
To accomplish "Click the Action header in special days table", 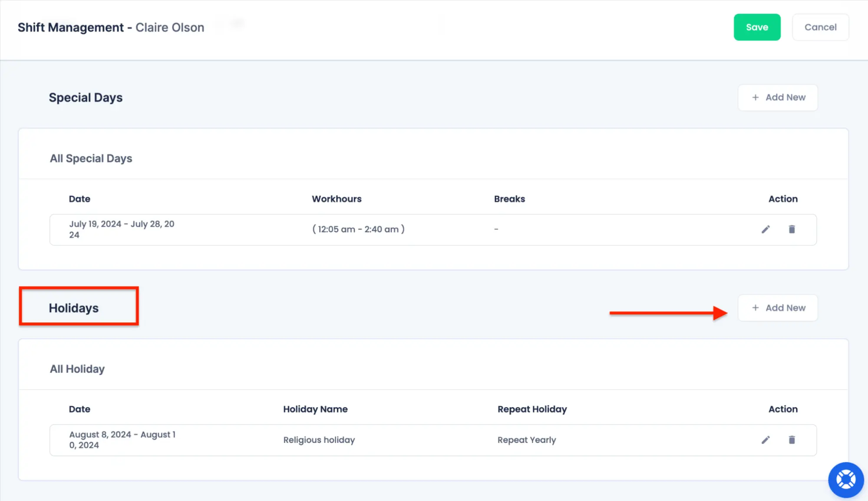I will click(783, 199).
